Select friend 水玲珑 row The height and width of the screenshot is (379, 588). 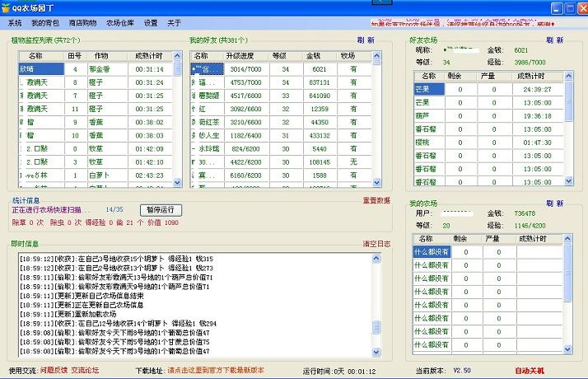point(282,148)
